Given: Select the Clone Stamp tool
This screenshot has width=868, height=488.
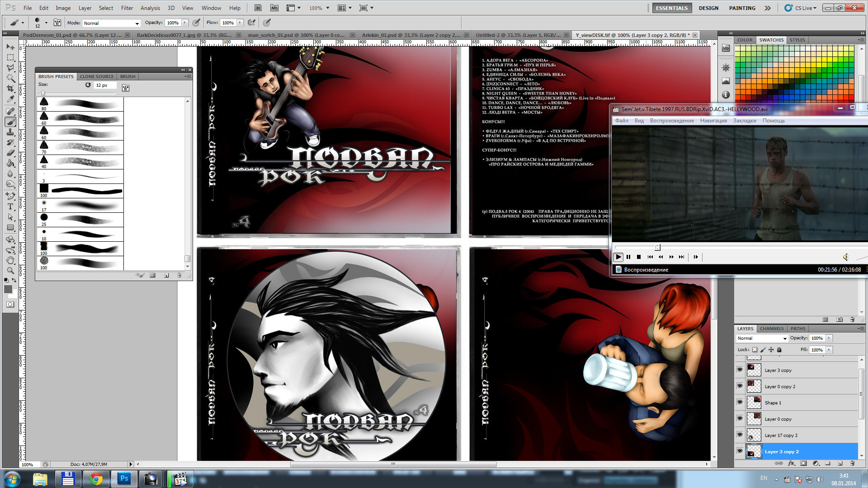Looking at the screenshot, I should (x=10, y=132).
